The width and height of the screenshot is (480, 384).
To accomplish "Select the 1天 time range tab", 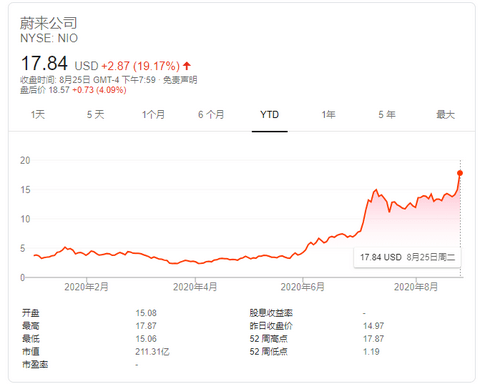I will click(38, 115).
